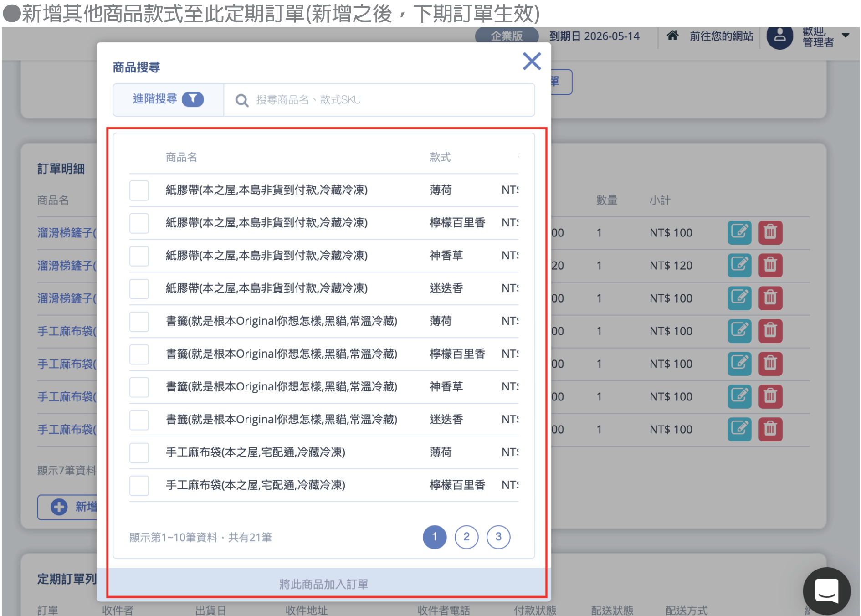861x616 pixels.
Task: Open the chat support bubble icon
Action: point(826,590)
